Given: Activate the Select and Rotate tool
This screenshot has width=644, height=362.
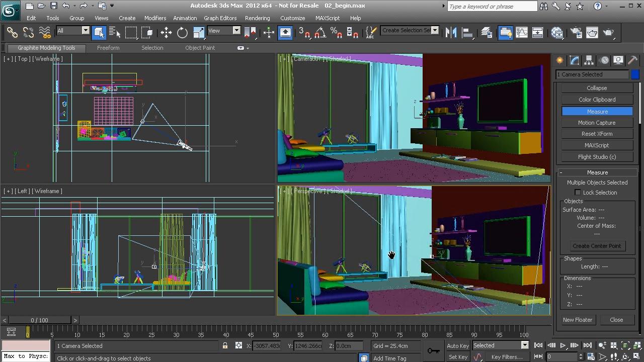Looking at the screenshot, I should tap(182, 33).
